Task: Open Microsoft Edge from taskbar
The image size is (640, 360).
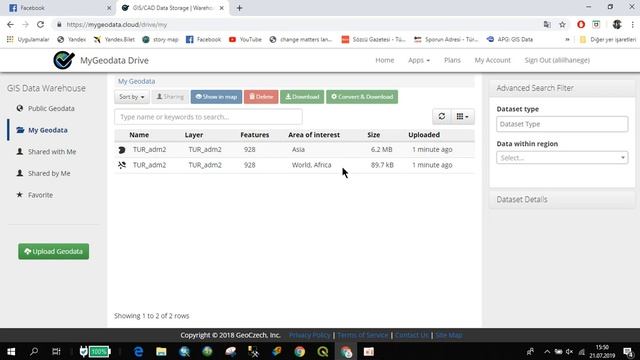Action: [x=138, y=351]
